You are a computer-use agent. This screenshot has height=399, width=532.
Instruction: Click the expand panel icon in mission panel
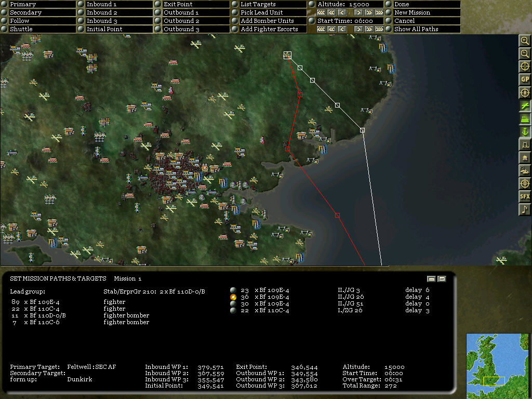pos(442,279)
